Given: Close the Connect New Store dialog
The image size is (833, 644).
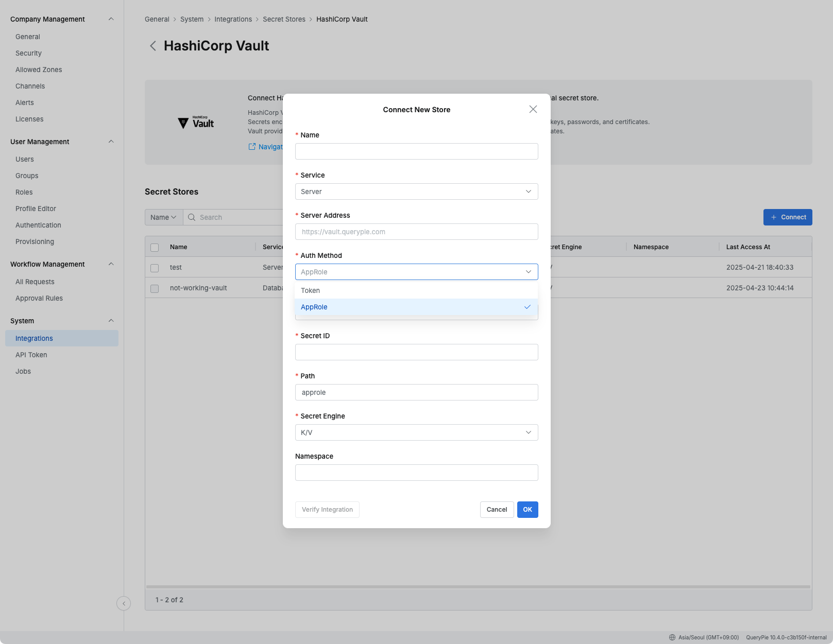Looking at the screenshot, I should click(x=533, y=109).
